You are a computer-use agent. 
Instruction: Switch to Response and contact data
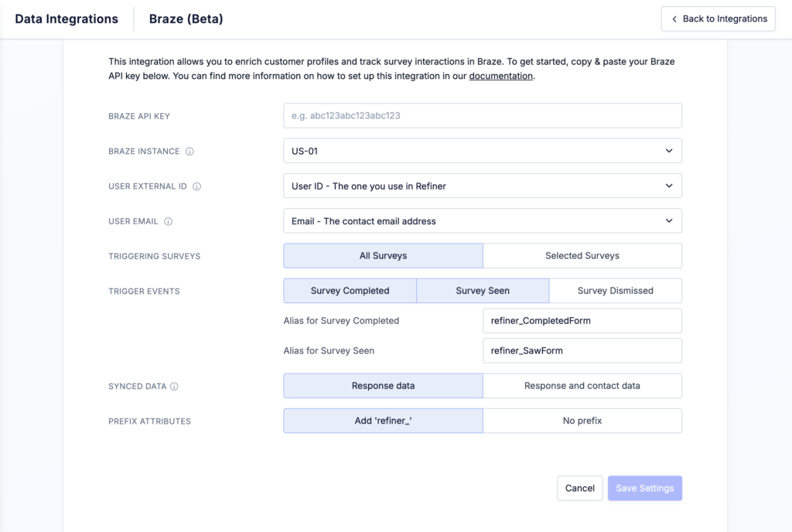582,385
